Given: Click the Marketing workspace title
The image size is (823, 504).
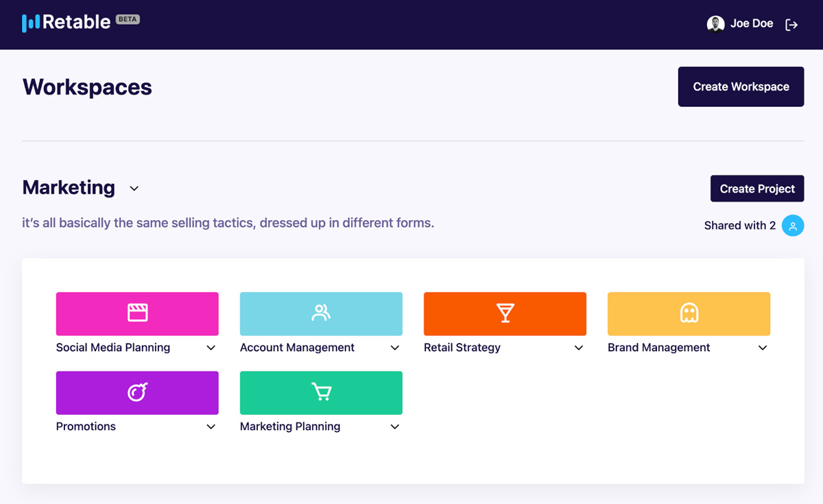Looking at the screenshot, I should point(69,187).
